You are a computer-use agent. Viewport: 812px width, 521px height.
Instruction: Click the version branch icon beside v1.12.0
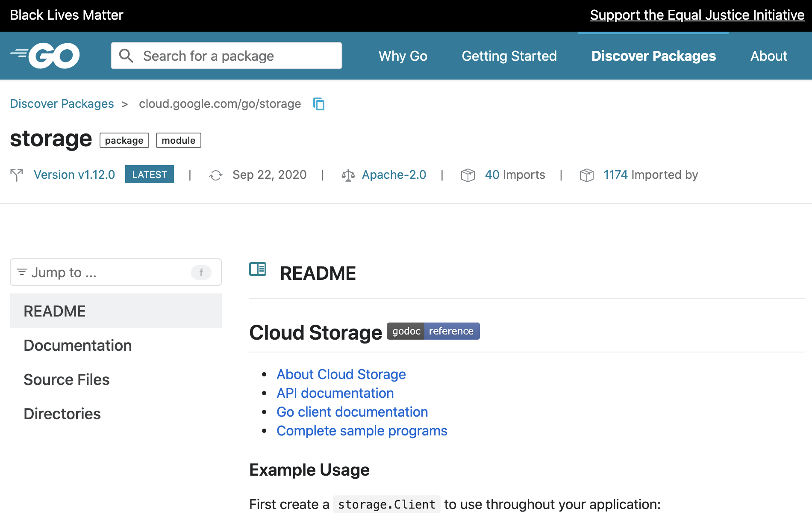(x=17, y=175)
